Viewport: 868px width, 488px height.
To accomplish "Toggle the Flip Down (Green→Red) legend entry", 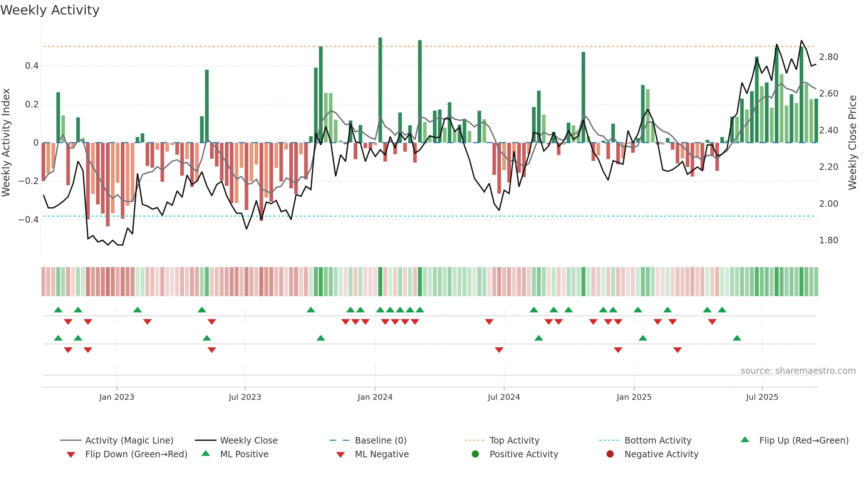I will click(x=127, y=454).
